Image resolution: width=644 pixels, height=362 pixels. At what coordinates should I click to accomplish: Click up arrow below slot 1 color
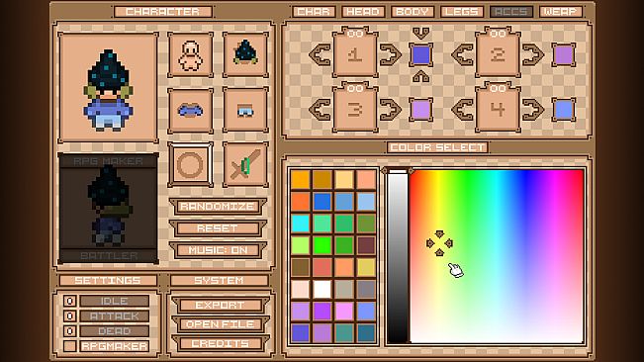[421, 76]
